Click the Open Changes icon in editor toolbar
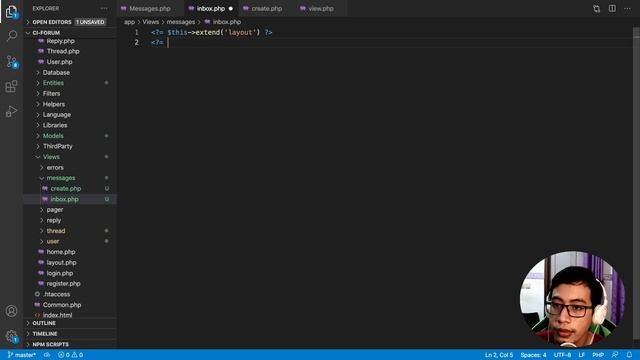This screenshot has width=640, height=360. pos(596,9)
